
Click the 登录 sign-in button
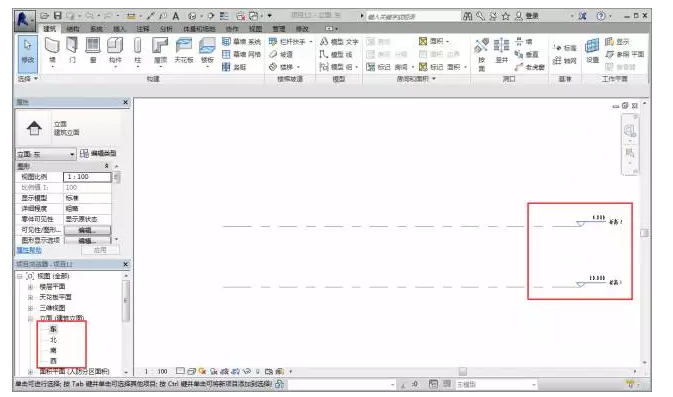pyautogui.click(x=527, y=16)
